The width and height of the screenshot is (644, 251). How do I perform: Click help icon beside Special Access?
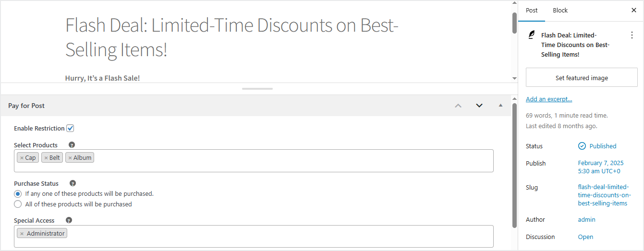[x=69, y=220]
